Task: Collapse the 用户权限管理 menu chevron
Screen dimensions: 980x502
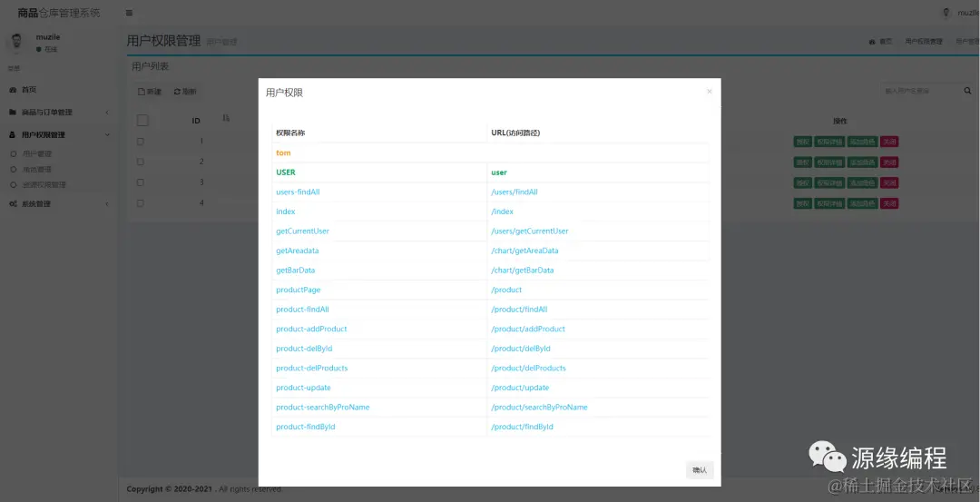Action: point(107,135)
